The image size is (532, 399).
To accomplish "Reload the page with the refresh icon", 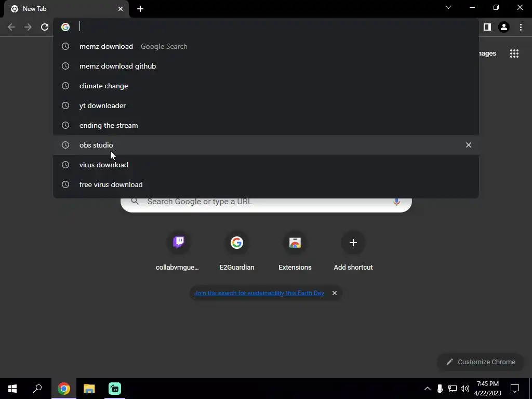I will tap(45, 27).
